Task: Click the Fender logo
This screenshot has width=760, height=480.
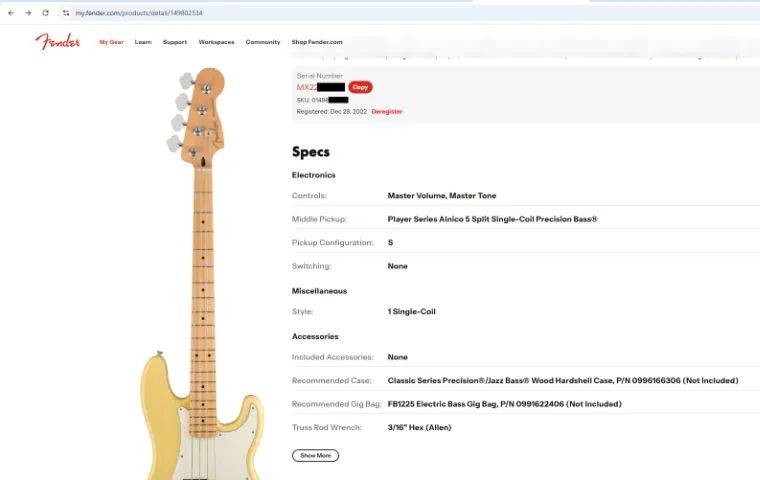Action: (58, 42)
